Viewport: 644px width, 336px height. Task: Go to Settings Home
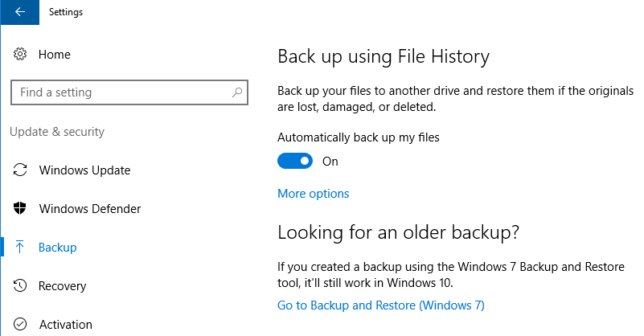coord(54,54)
